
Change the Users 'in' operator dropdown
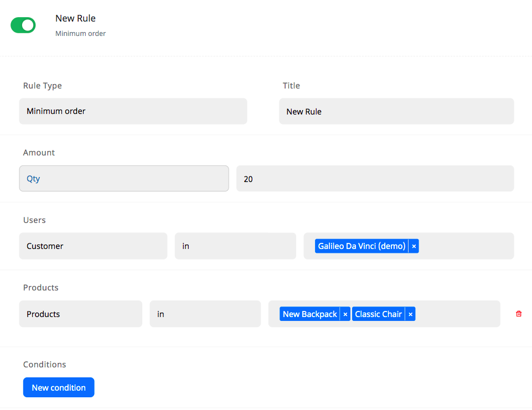pos(235,246)
